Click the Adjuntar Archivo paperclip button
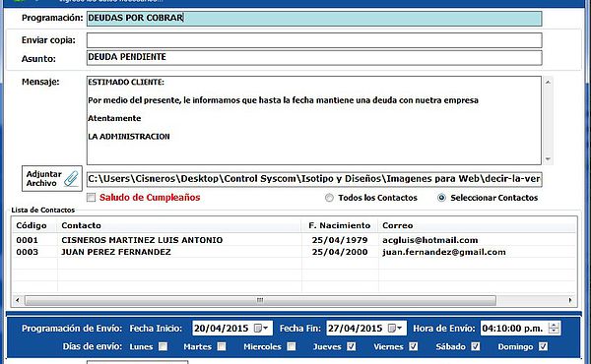The height and width of the screenshot is (364, 591). tap(52, 178)
